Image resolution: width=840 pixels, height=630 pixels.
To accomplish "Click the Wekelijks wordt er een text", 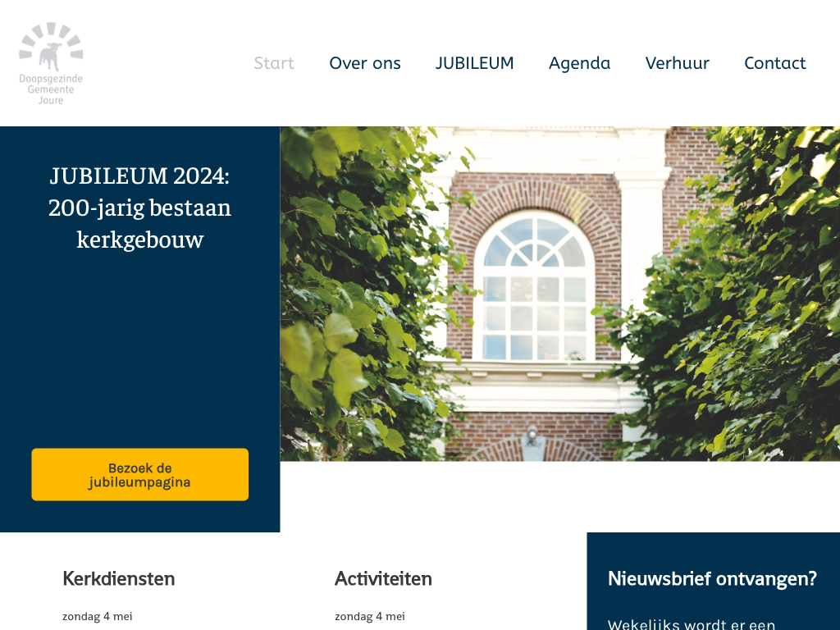I will click(x=692, y=624).
